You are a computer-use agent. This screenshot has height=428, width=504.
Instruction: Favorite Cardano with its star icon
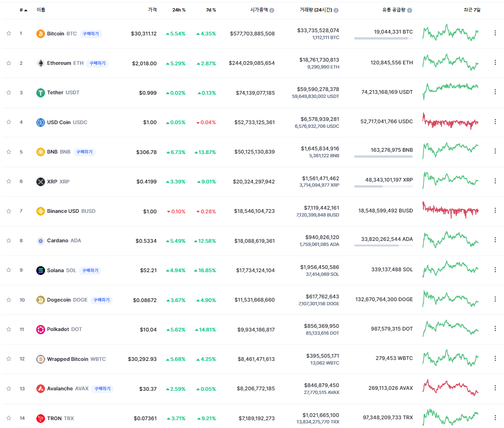click(x=9, y=240)
